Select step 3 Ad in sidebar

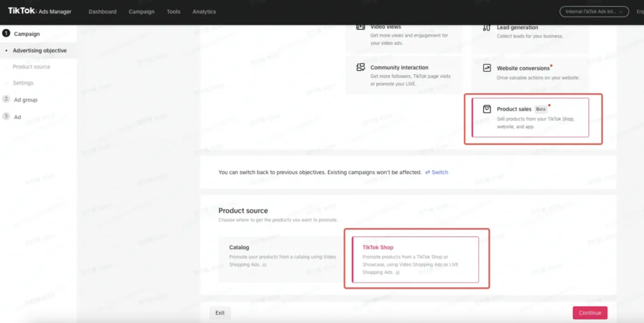pyautogui.click(x=17, y=117)
